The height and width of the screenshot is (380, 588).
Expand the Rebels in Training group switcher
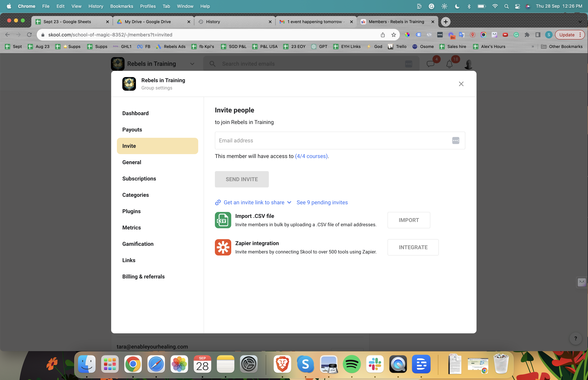click(192, 64)
